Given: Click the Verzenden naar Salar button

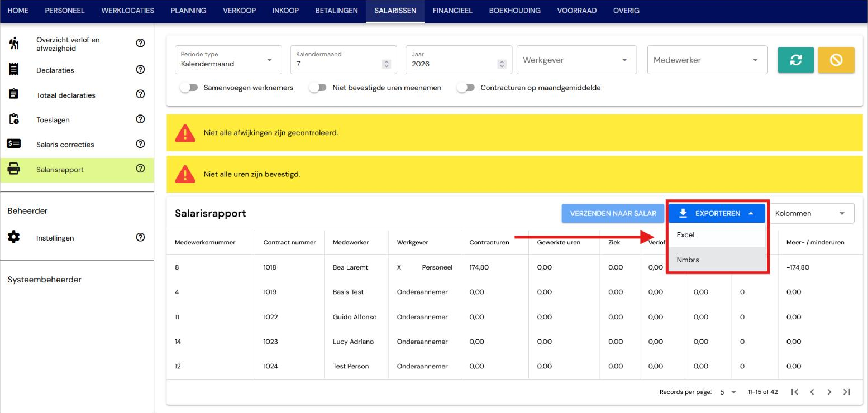Looking at the screenshot, I should [x=613, y=213].
